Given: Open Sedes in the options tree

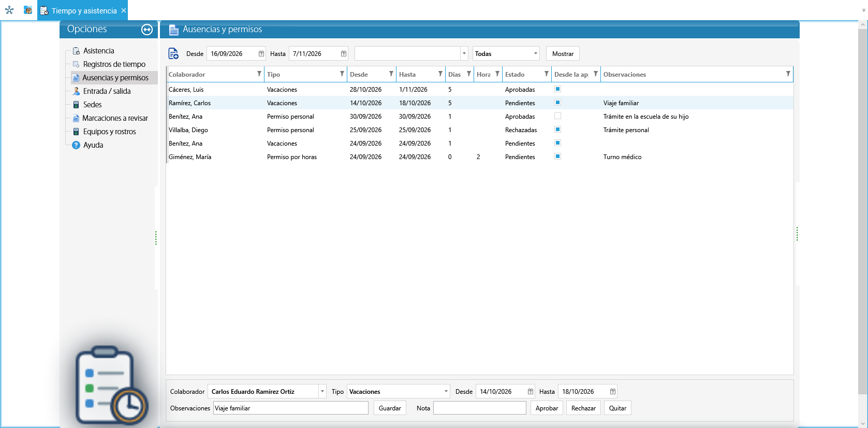Looking at the screenshot, I should pyautogui.click(x=92, y=105).
